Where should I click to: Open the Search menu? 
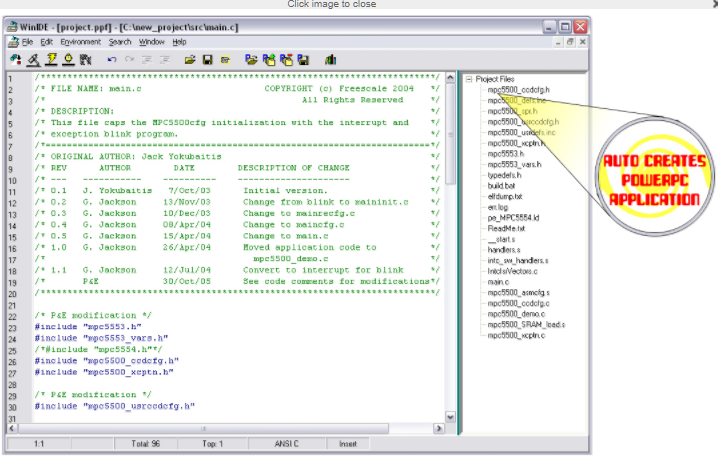(120, 42)
